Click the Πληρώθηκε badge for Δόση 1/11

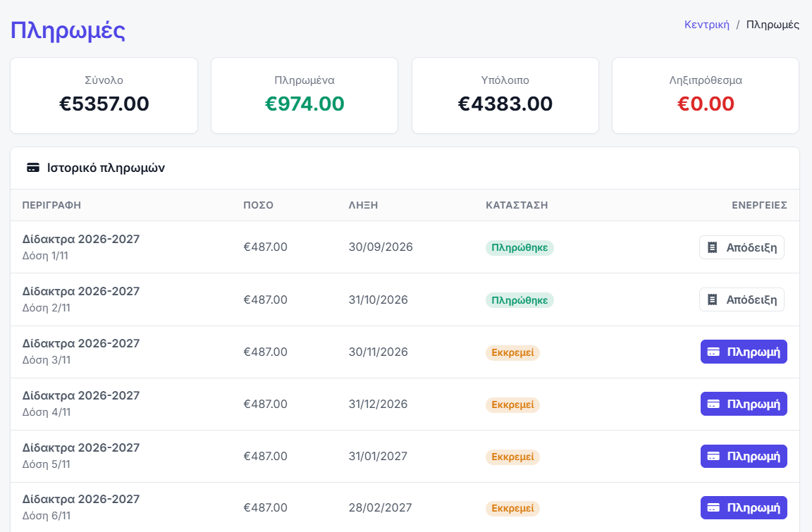click(x=519, y=248)
